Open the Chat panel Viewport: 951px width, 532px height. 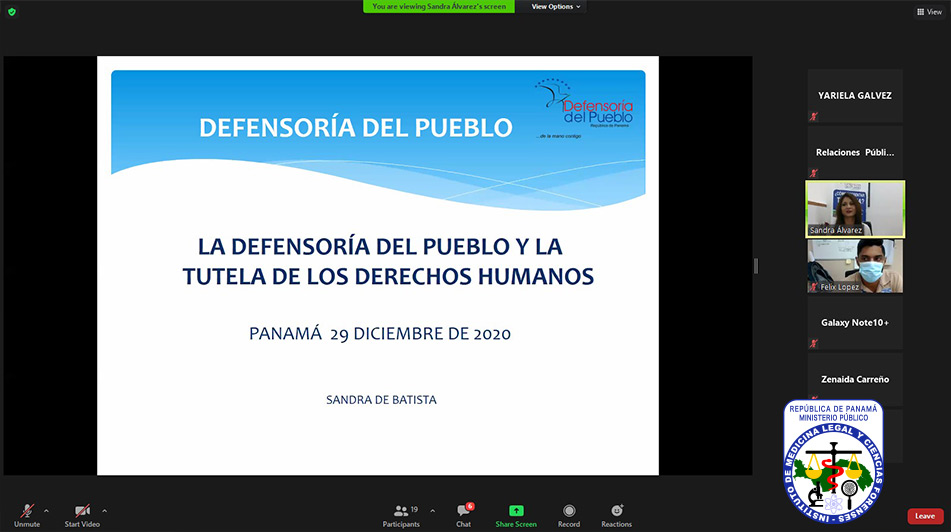pos(463,516)
